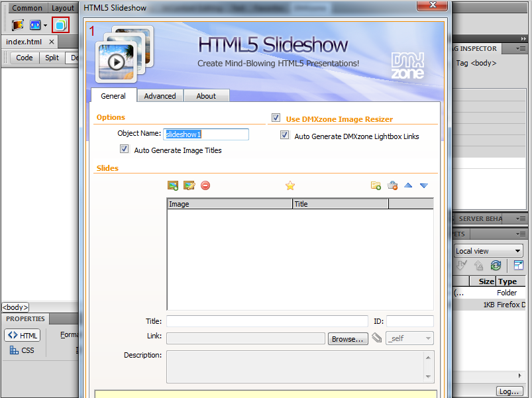Edit the selected slide image
The height and width of the screenshot is (398, 532).
[x=189, y=185]
